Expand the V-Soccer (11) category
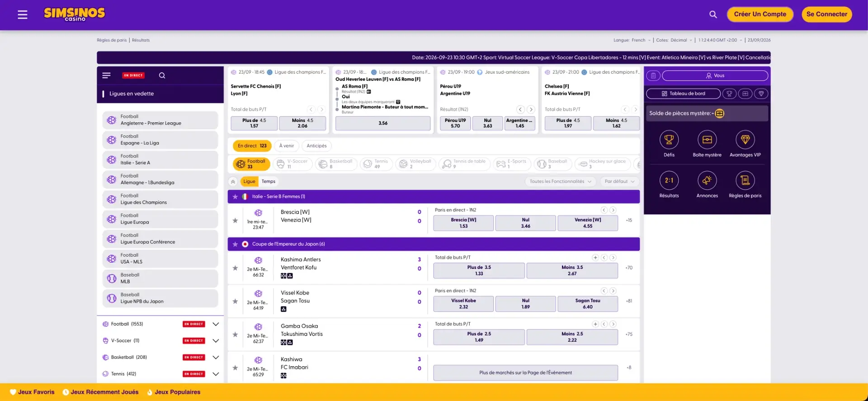Screen dimensions: 868x401 [x=216, y=341]
